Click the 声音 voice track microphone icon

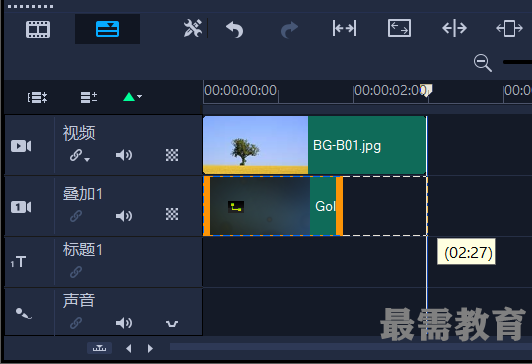[23, 313]
